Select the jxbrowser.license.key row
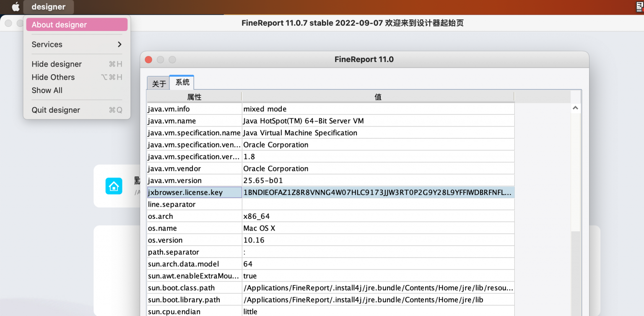The width and height of the screenshot is (644, 316). tap(194, 192)
